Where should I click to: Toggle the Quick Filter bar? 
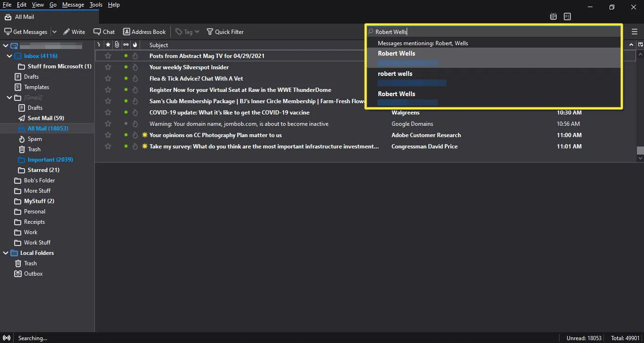click(x=225, y=32)
